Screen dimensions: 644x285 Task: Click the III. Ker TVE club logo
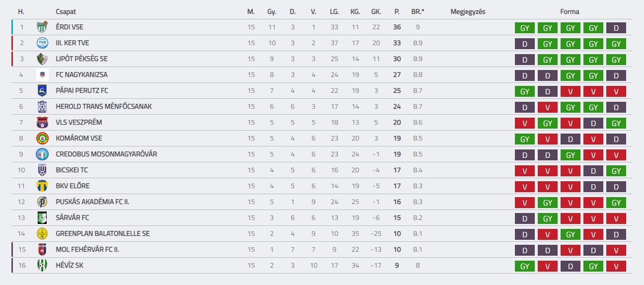[42, 43]
